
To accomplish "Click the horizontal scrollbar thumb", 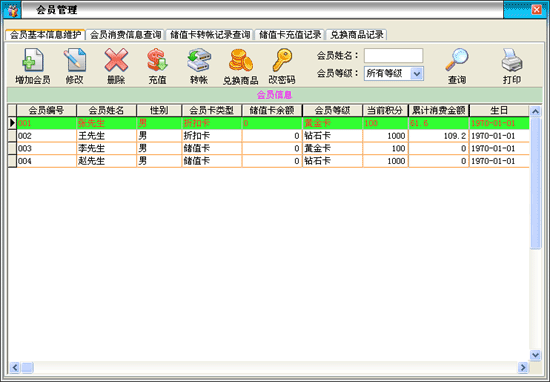I will pyautogui.click(x=27, y=367).
